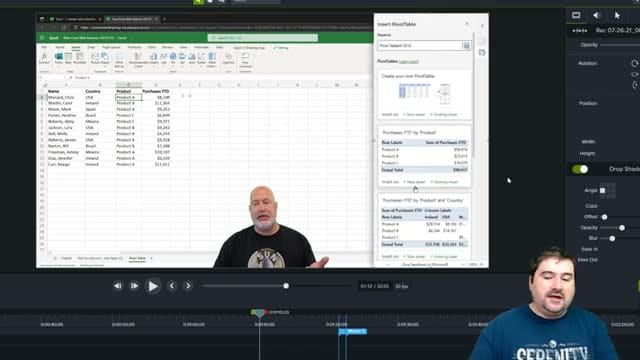The image size is (640, 360).
Task: Click the timeline playhead handle
Action: 259,313
